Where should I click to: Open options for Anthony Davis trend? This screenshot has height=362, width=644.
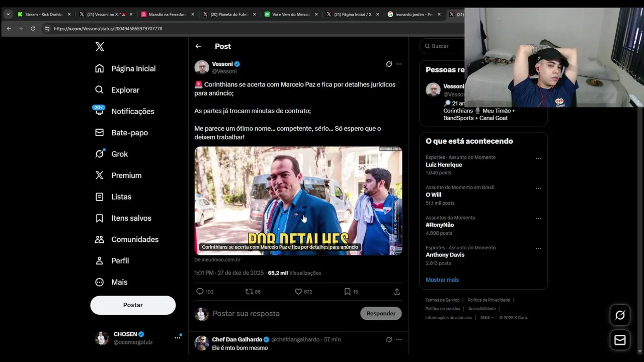coord(538,248)
